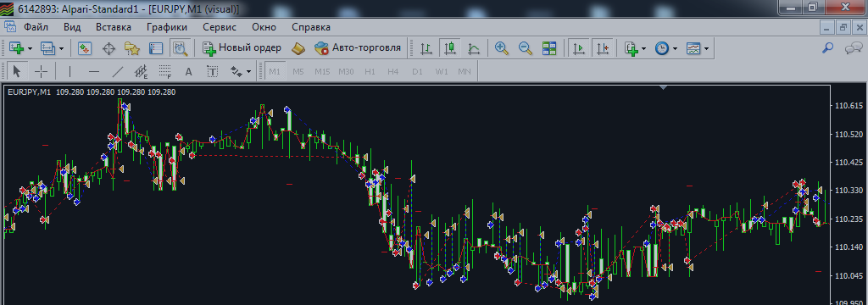Click the Новый ордер button
This screenshot has height=305, width=868.
tap(242, 48)
